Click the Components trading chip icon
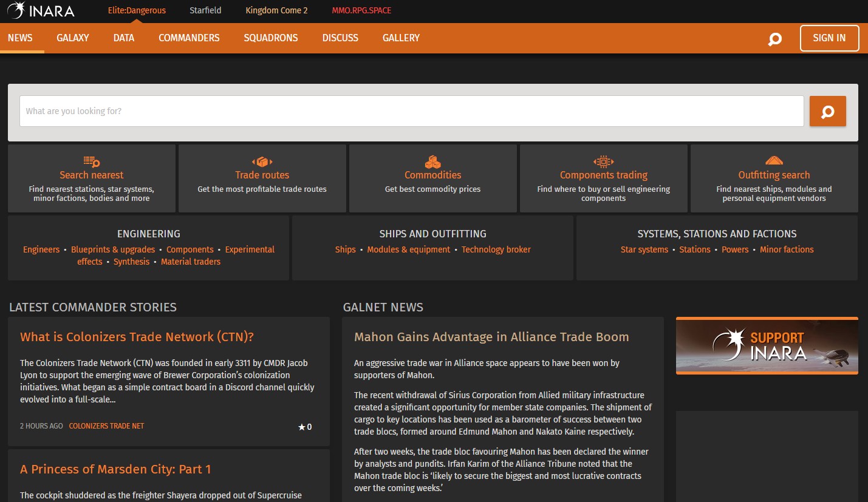This screenshot has width=868, height=502. point(604,161)
